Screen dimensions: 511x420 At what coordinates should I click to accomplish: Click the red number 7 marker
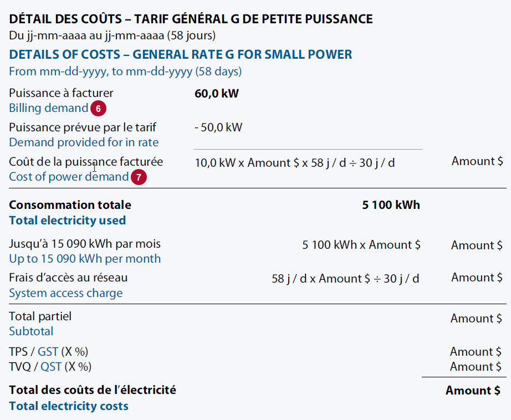coord(139,178)
